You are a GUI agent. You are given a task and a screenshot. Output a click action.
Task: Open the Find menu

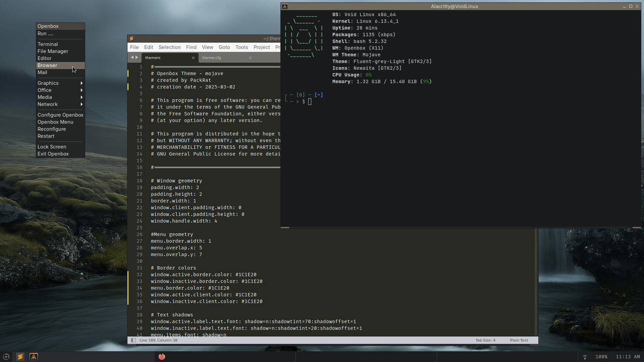click(x=191, y=47)
